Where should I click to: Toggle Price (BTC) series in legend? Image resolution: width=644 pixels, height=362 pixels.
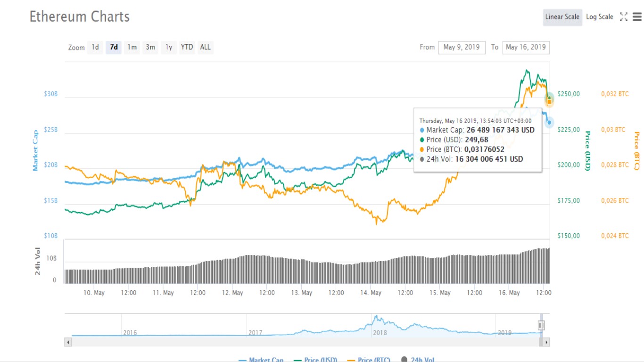[369, 360]
